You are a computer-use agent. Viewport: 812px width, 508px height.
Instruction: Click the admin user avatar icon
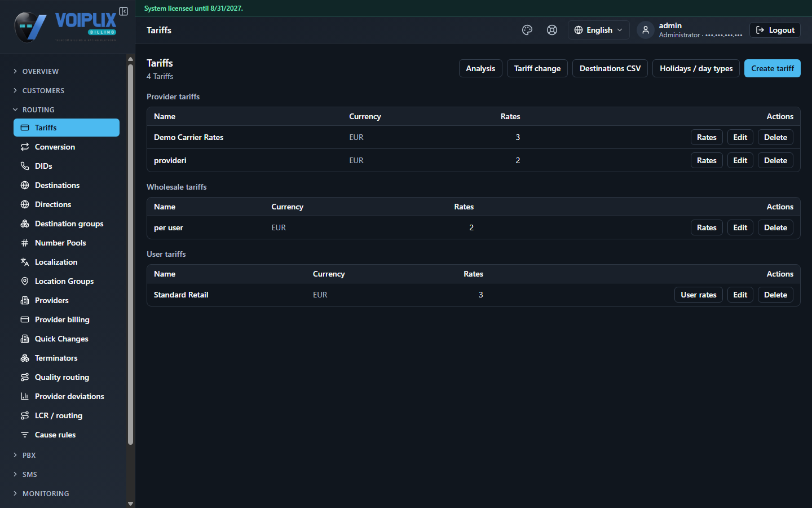[x=646, y=30]
